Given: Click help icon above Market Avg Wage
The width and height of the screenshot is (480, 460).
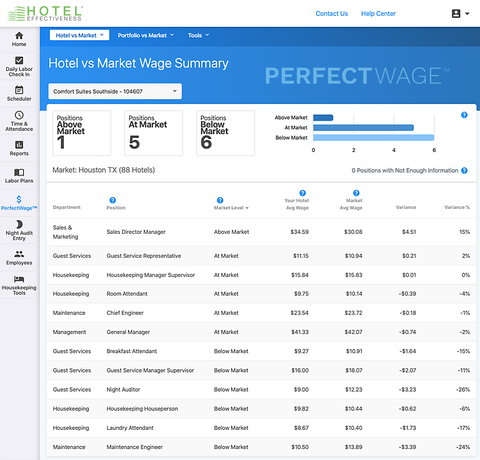Looking at the screenshot, I should tap(356, 193).
